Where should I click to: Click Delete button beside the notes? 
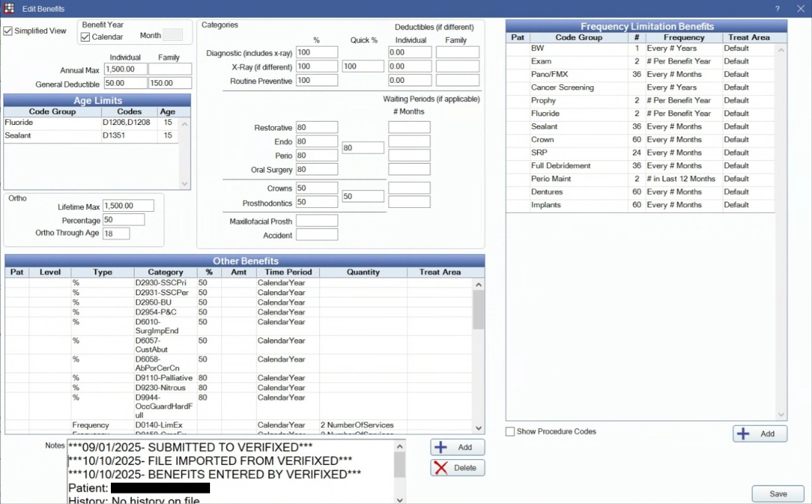(458, 468)
